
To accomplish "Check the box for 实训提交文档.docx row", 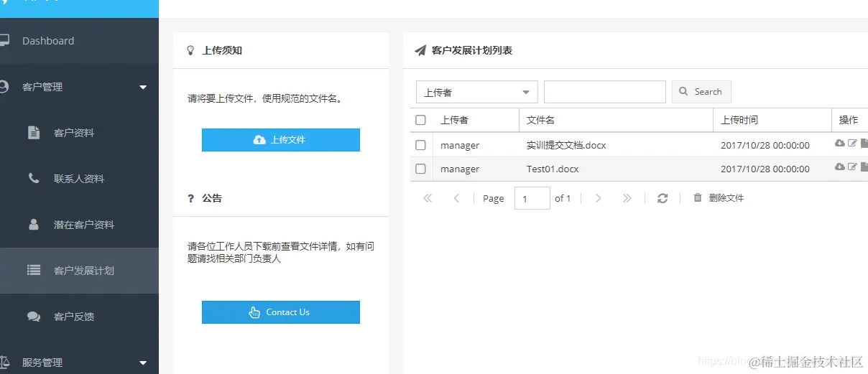I will pos(421,145).
